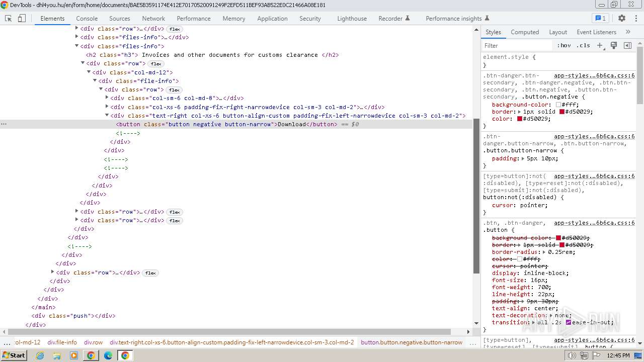Viewport: 644px width, 362px height.
Task: Open the first app-styles css:6 source link
Action: 594,75
